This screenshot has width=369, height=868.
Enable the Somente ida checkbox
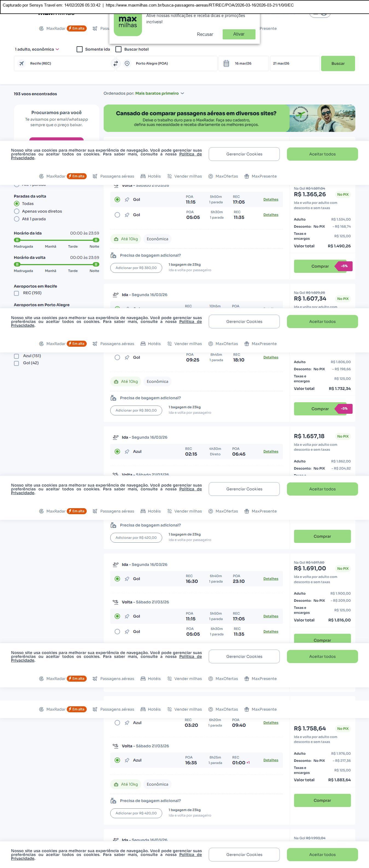pos(79,49)
